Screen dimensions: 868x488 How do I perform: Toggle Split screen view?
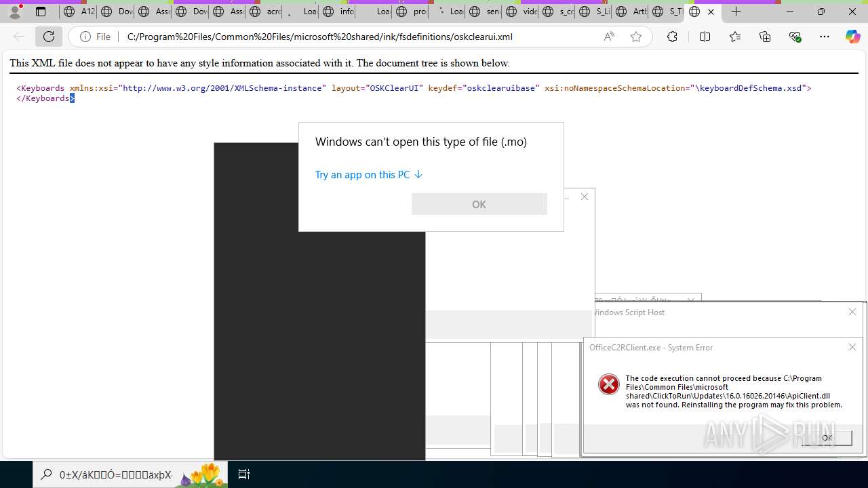[x=705, y=37]
